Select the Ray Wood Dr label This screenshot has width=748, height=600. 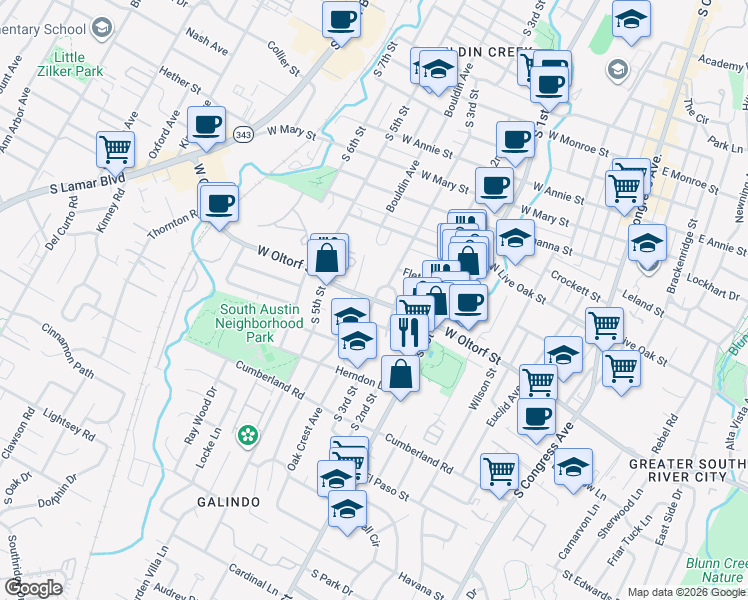click(x=200, y=416)
